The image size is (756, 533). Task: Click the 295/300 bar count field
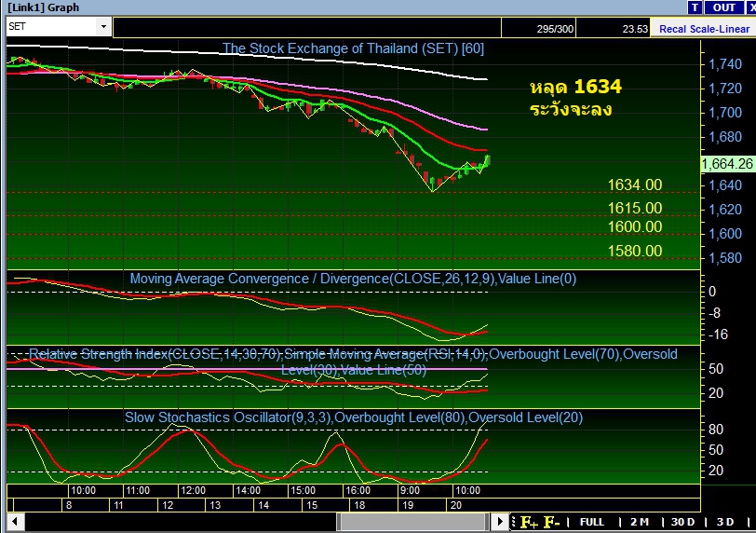pos(538,28)
